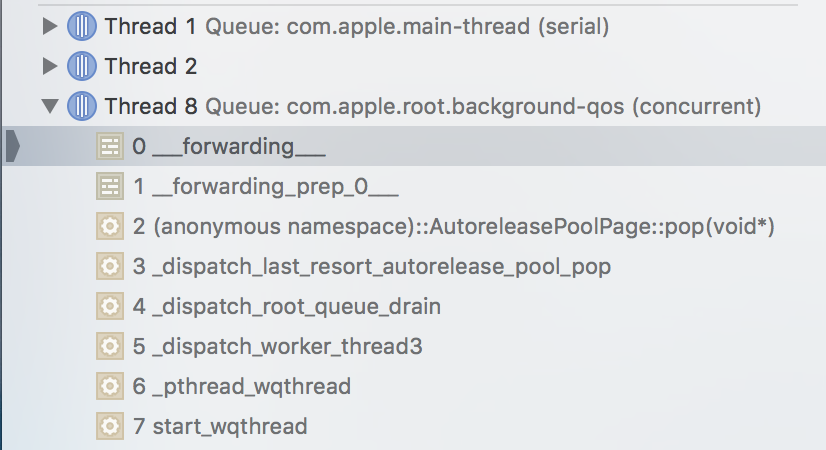The image size is (826, 450).
Task: Select the Thread 2 row
Action: tap(151, 67)
